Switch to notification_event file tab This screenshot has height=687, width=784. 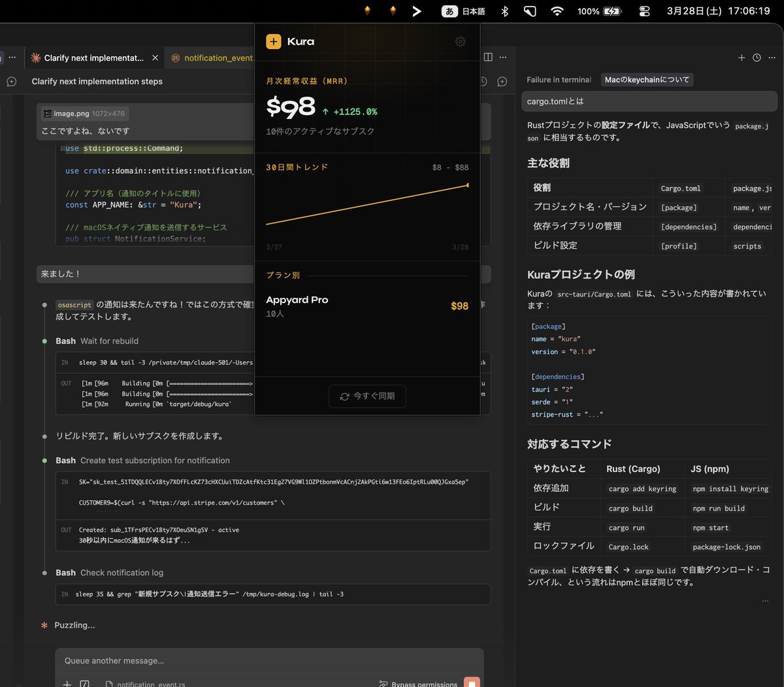click(x=212, y=58)
